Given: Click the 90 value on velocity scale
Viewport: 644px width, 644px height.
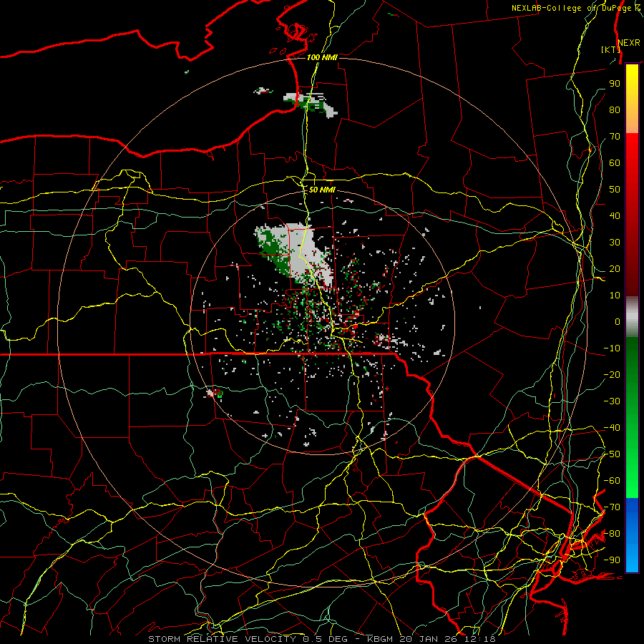Looking at the screenshot, I should 615,84.
